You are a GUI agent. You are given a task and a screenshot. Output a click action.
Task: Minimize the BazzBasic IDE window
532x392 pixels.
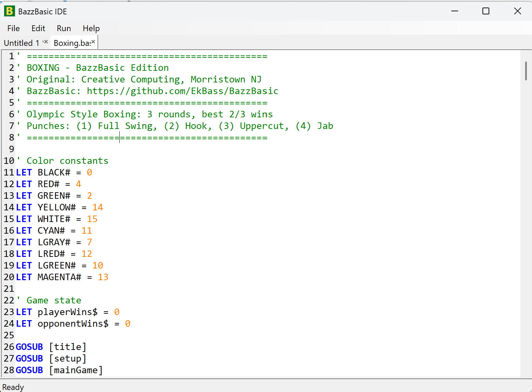[455, 11]
